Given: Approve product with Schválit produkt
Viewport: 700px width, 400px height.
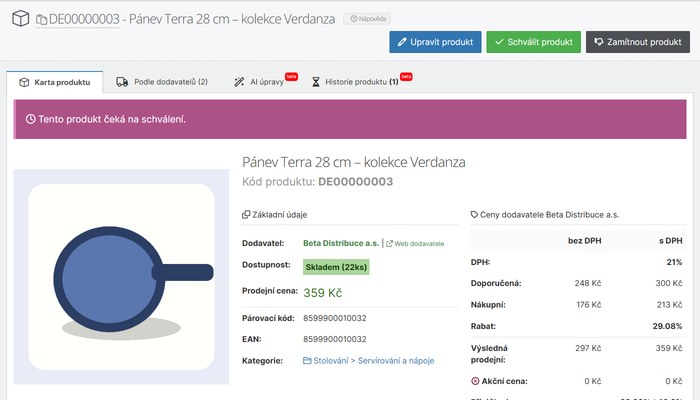Looking at the screenshot, I should [x=533, y=42].
